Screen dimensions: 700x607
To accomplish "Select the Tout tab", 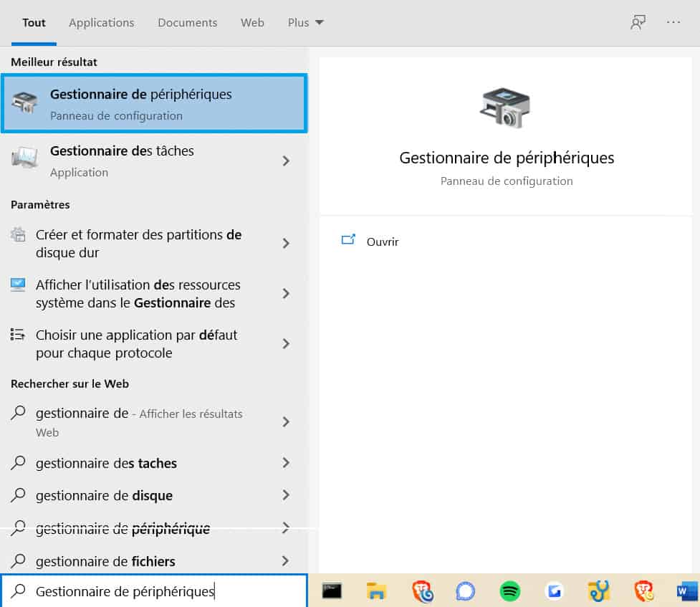I will [34, 22].
